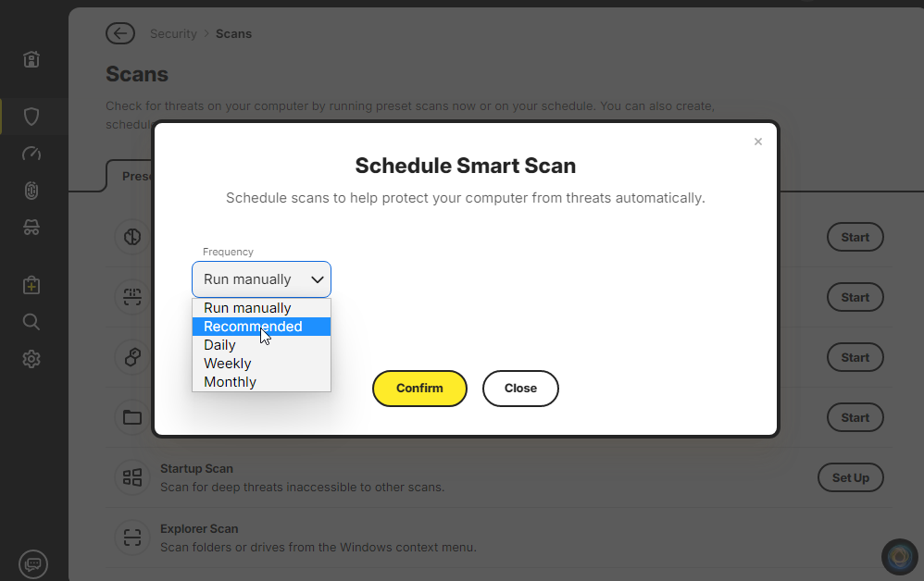Click the Security breadcrumb link
The height and width of the screenshot is (581, 924).
(x=173, y=33)
